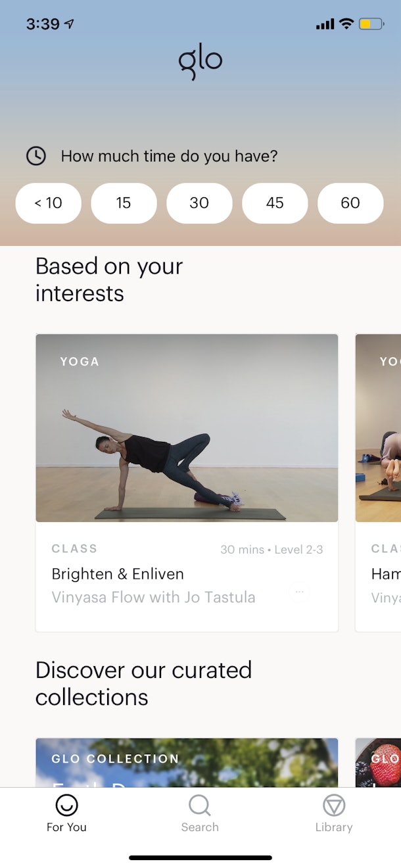The image size is (401, 868).
Task: Open more options on Brighten & Enliven card
Action: tap(299, 592)
